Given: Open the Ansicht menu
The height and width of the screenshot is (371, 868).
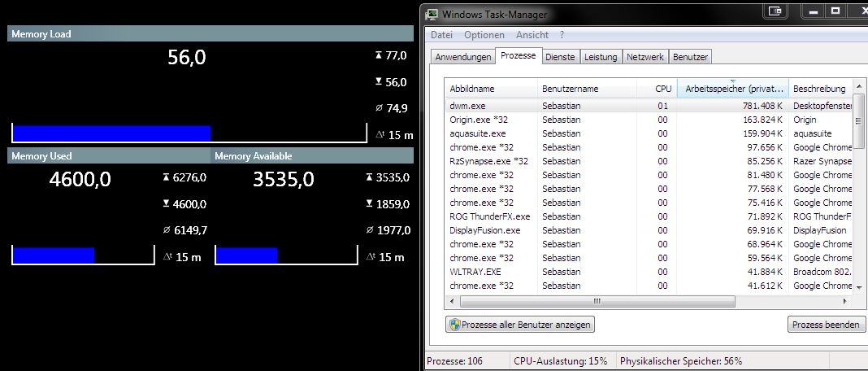Looking at the screenshot, I should pyautogui.click(x=532, y=34).
